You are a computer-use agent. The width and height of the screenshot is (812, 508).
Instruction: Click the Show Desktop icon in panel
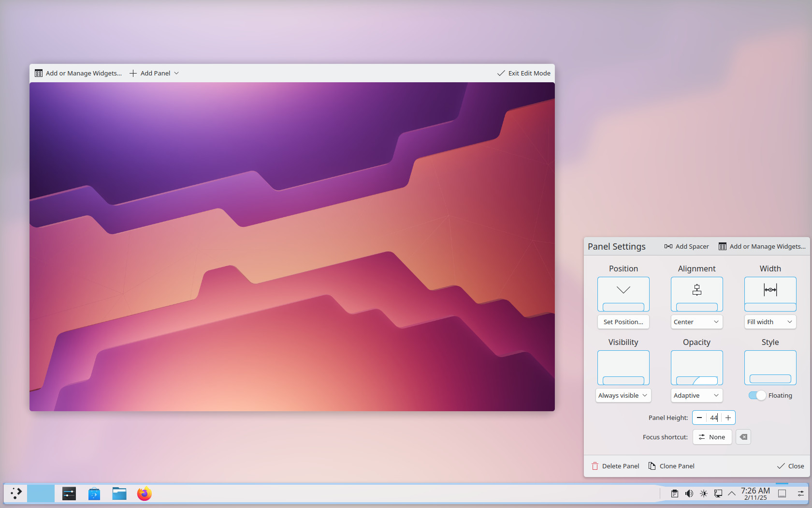pos(782,493)
